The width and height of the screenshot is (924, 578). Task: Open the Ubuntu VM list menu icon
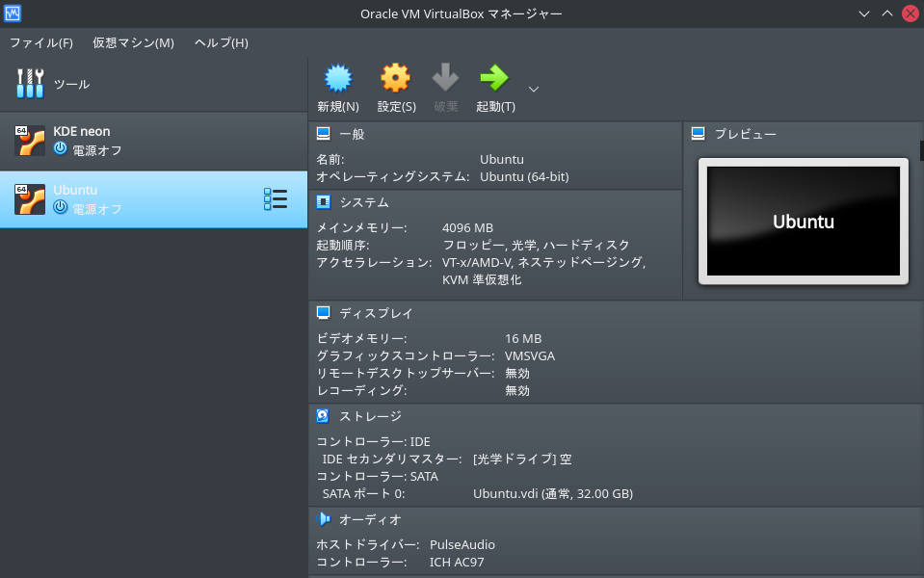[276, 199]
